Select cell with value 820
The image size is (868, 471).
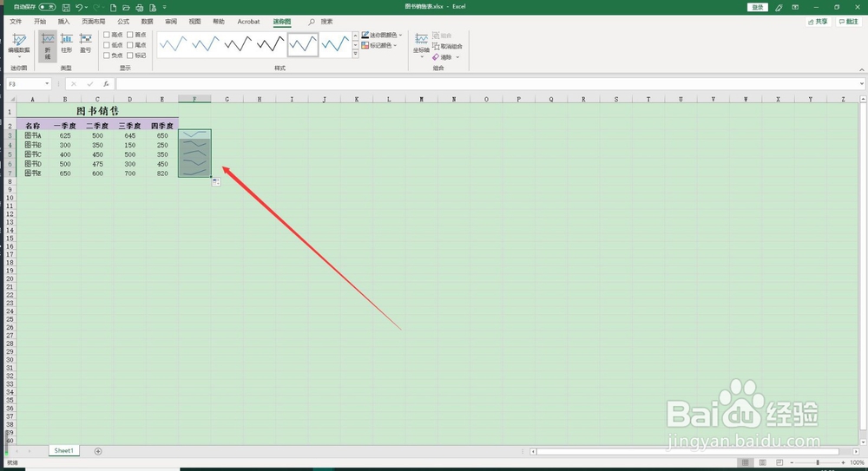tap(162, 173)
